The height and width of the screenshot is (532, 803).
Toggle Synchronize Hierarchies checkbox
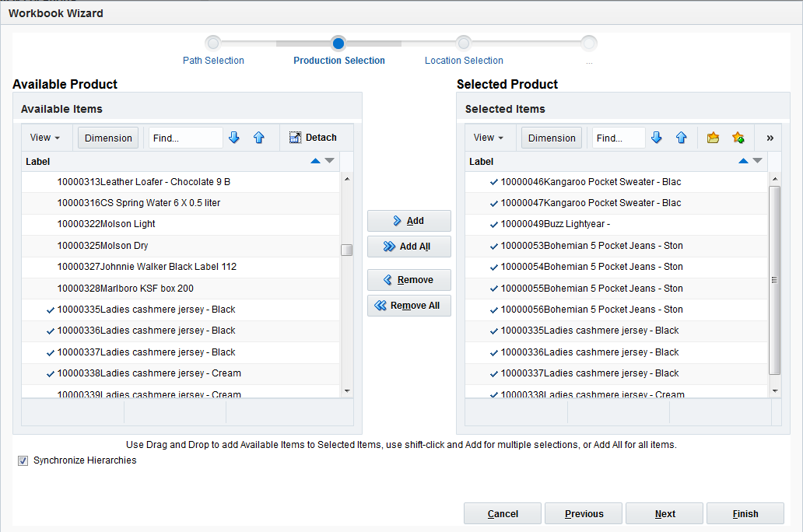point(23,460)
